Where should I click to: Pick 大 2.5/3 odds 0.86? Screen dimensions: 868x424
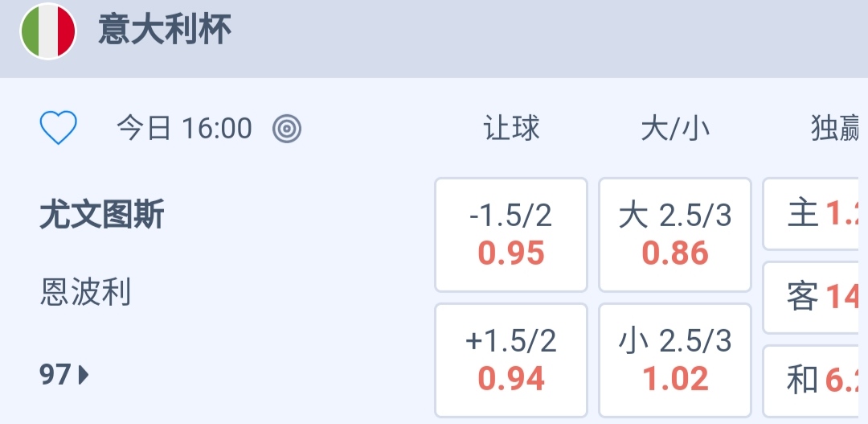[675, 235]
